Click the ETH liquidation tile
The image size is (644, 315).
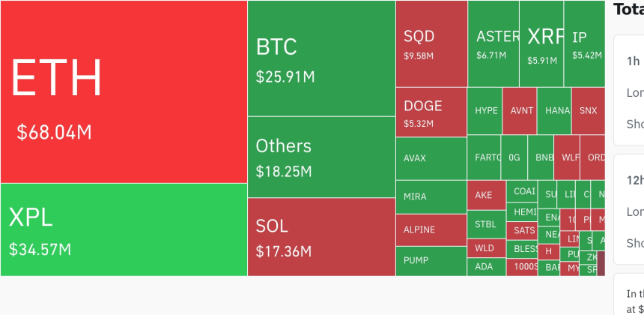pos(124,91)
